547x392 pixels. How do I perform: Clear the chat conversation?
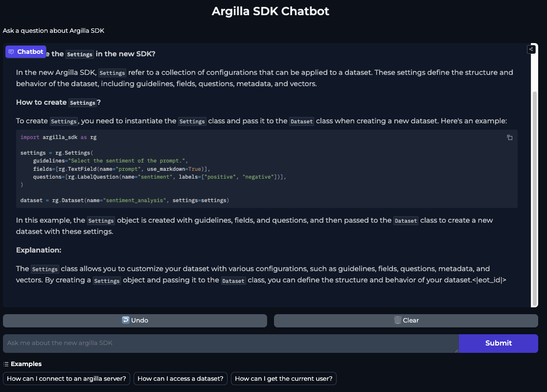point(406,320)
